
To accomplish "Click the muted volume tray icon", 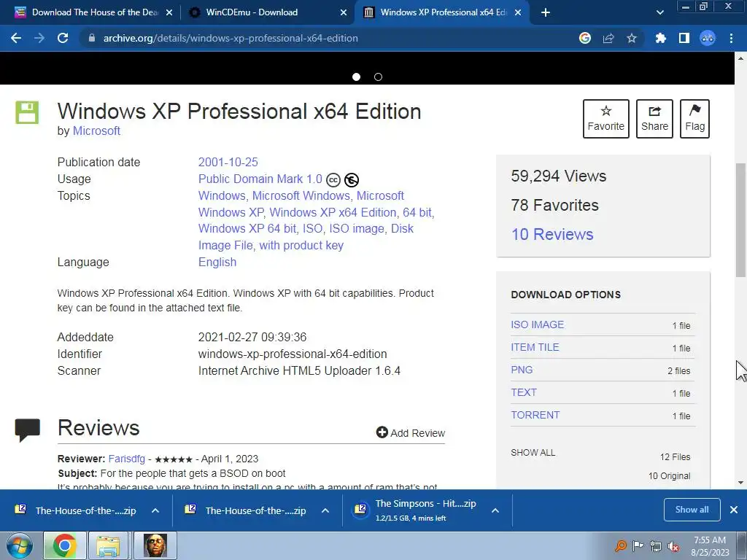I will pos(673,546).
